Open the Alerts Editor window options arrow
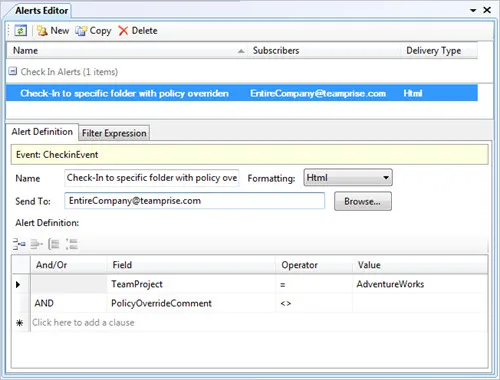Screen dimensions: 500x380 473,10
